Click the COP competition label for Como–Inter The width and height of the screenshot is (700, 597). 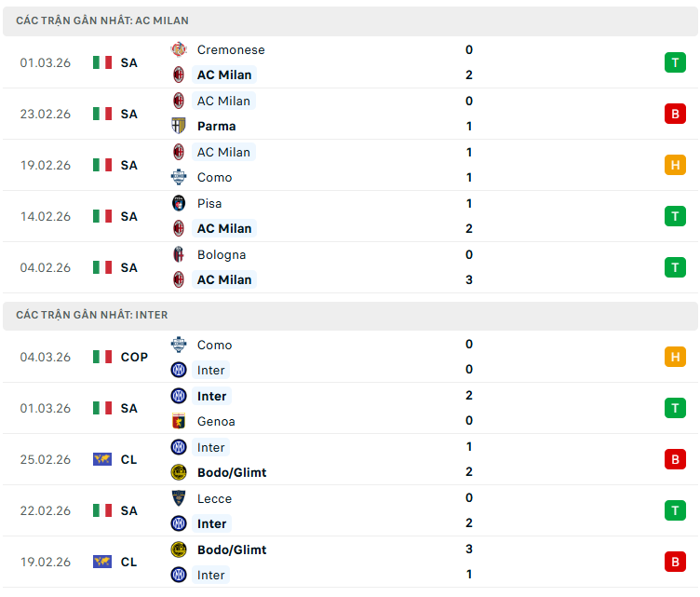[x=134, y=357]
